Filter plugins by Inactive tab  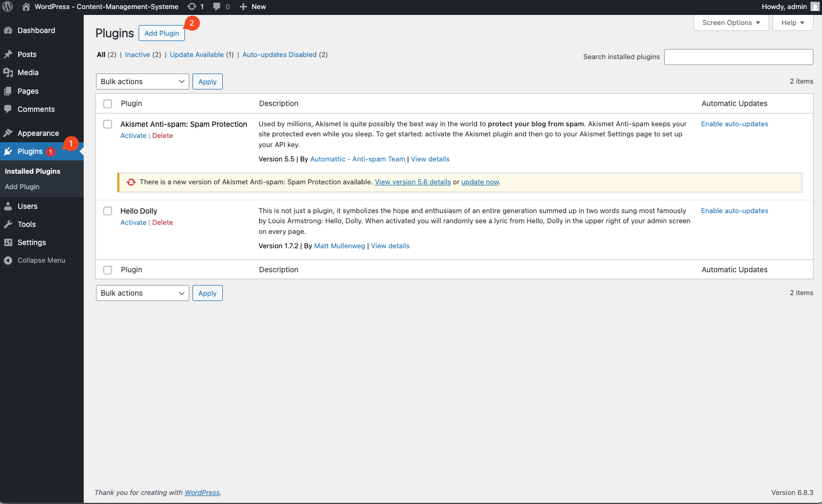pos(138,55)
